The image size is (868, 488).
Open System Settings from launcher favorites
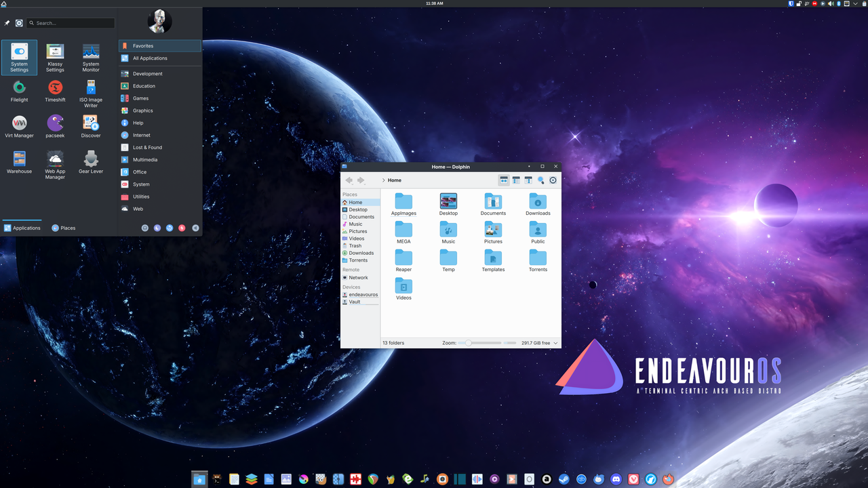[x=19, y=58]
